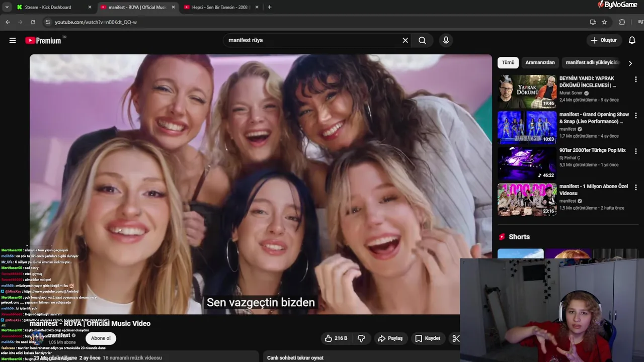This screenshot has height=362, width=644.
Task: Open a new browser tab
Action: point(269,7)
